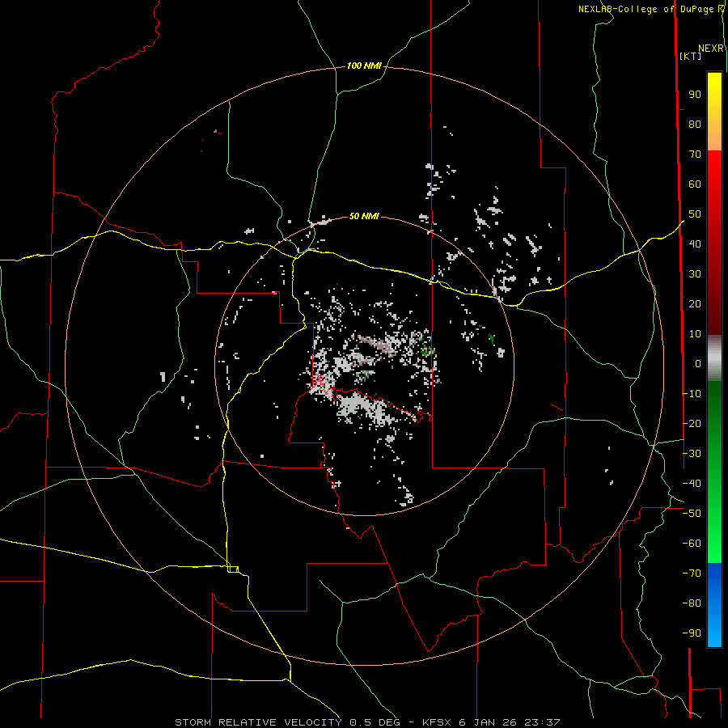Screen dimensions: 728x728
Task: Click the KFSX radar site identifier
Action: click(438, 722)
